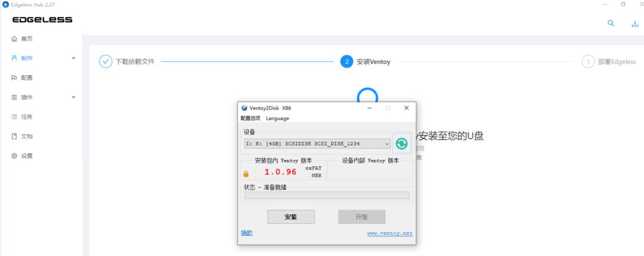Open the www.ventoy.net link
The image size is (644, 256).
click(x=390, y=233)
